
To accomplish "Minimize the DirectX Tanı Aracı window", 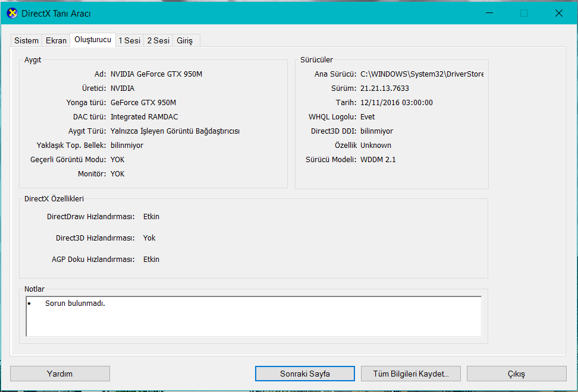I will pyautogui.click(x=489, y=13).
